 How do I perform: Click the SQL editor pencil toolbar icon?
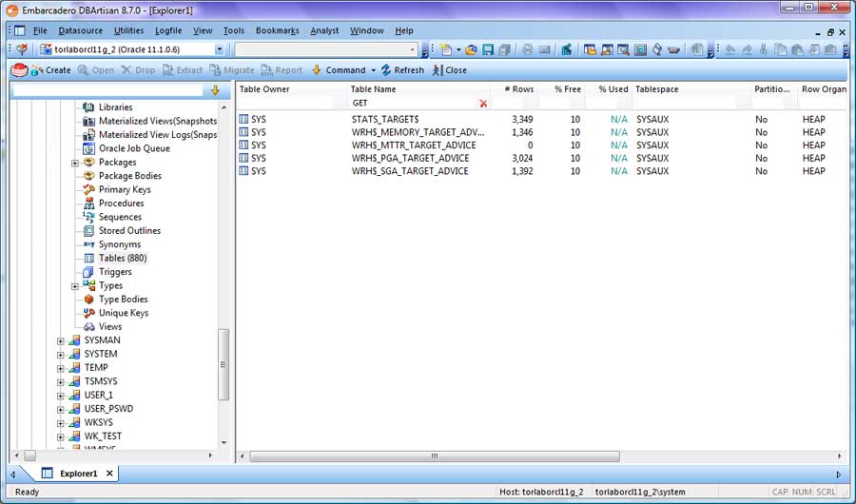607,49
